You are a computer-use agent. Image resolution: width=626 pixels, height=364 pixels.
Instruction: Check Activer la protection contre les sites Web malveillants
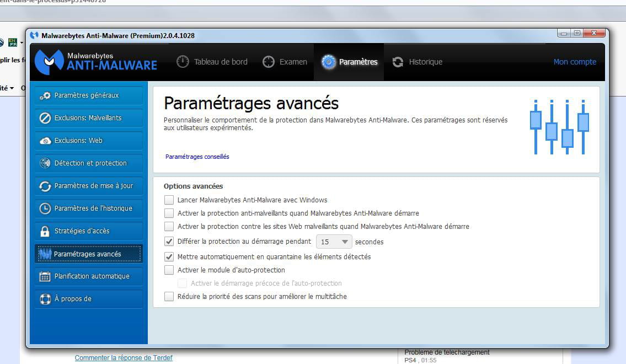(x=169, y=226)
